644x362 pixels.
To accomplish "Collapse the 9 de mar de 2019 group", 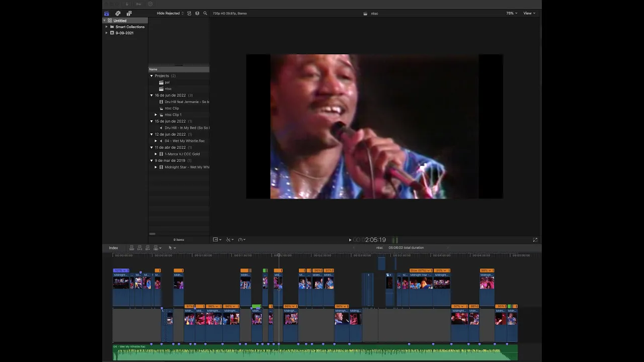I will coord(151,160).
